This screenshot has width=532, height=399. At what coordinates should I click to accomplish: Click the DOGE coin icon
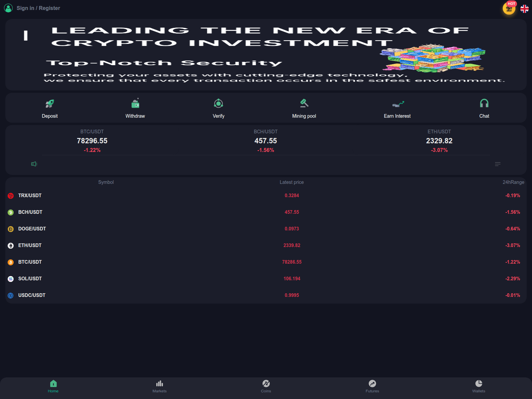11,229
